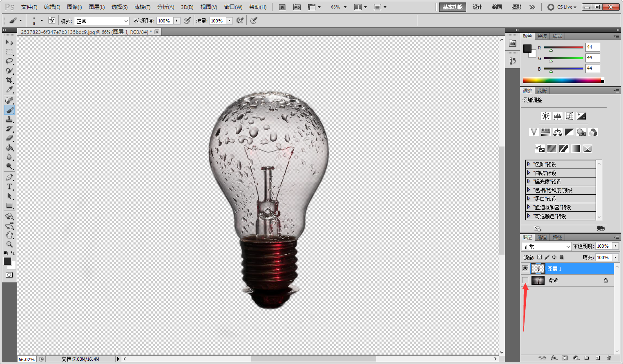The height and width of the screenshot is (364, 623).
Task: Click the 基本功能 workspace button
Action: point(452,7)
